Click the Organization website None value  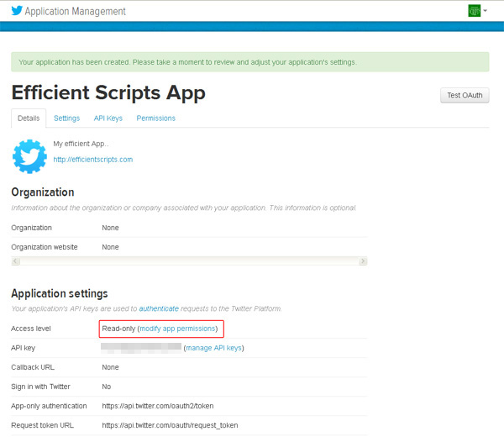pos(110,247)
